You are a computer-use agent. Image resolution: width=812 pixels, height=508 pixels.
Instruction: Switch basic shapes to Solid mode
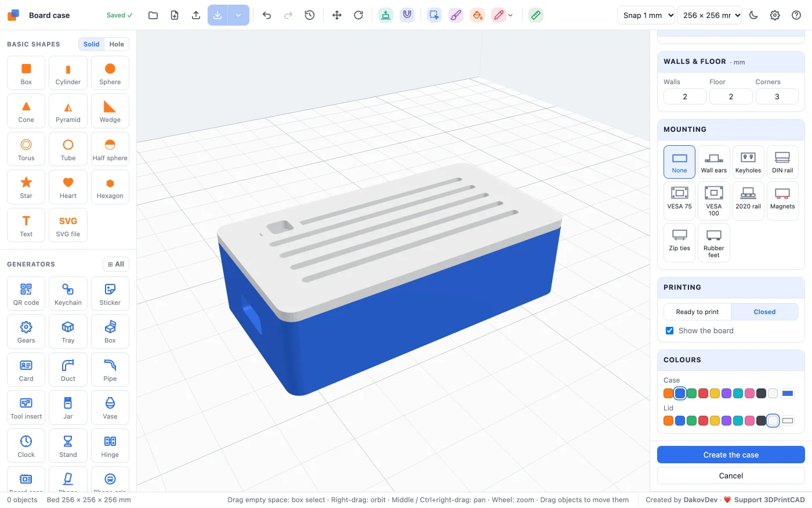(92, 44)
